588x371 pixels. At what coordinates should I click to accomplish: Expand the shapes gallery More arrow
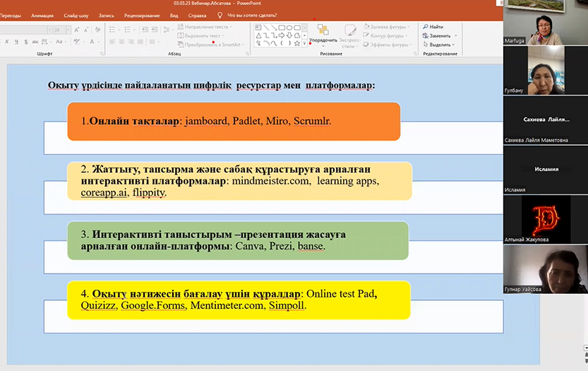tap(304, 44)
